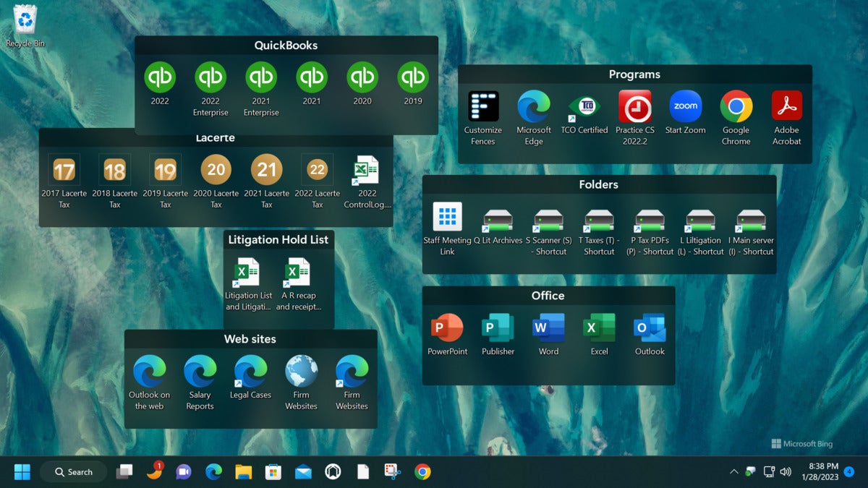Open the Legal Cases website shortcut
The height and width of the screenshot is (488, 868).
point(250,372)
